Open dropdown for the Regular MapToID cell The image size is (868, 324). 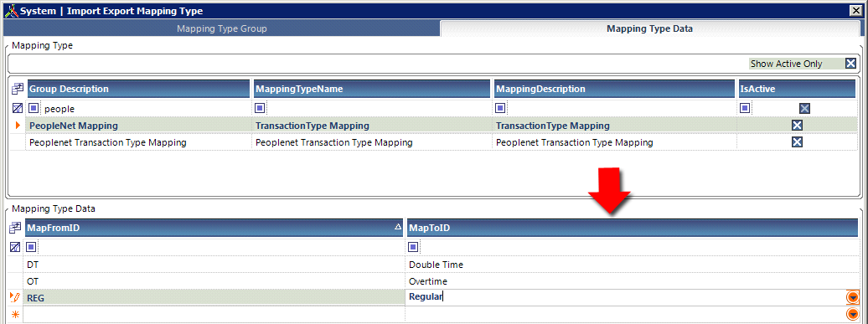pyautogui.click(x=853, y=297)
